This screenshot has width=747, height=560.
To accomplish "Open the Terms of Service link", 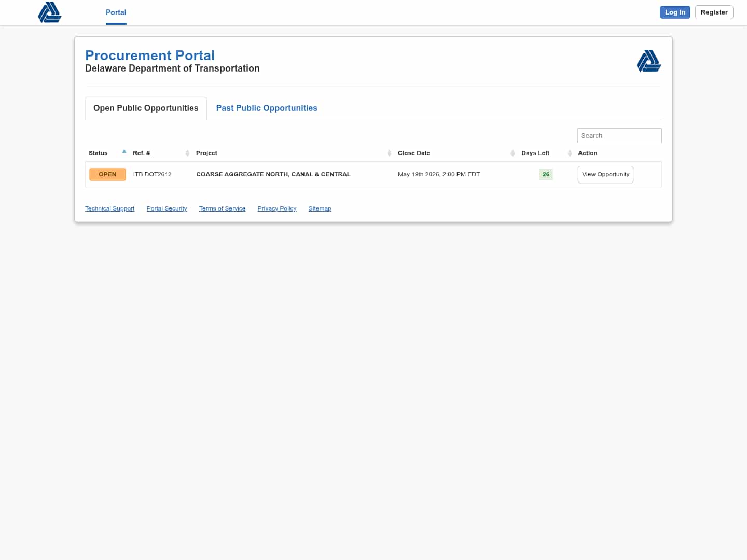I will click(222, 208).
